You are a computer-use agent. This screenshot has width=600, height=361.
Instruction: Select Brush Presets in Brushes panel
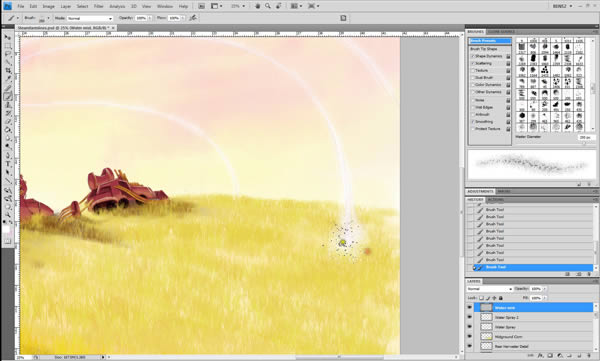[490, 41]
